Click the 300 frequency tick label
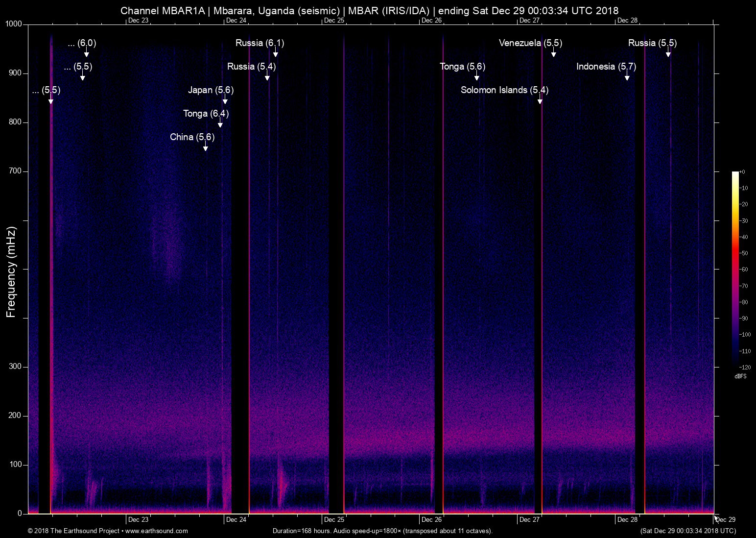756x538 pixels. click(x=15, y=367)
